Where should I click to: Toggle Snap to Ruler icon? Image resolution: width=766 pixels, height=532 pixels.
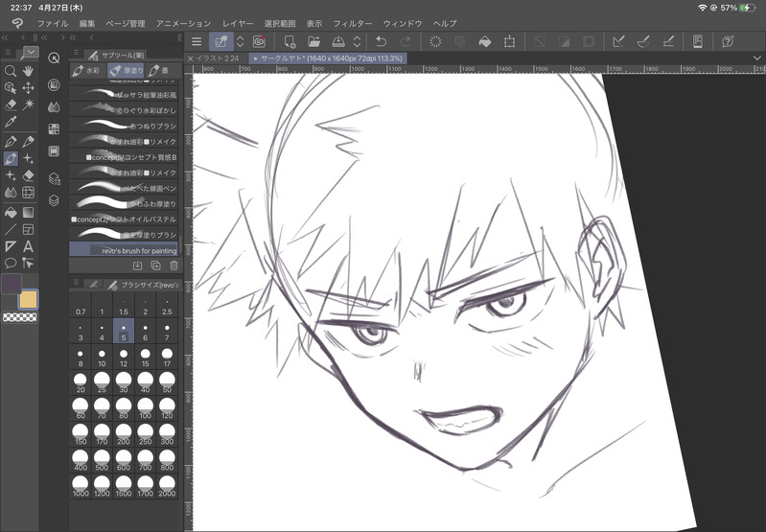click(618, 42)
